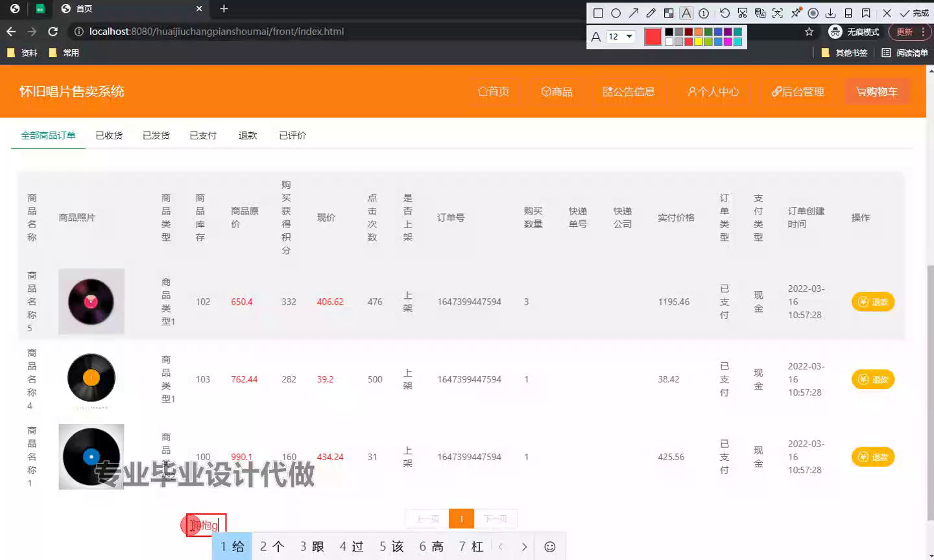Image resolution: width=934 pixels, height=560 pixels.
Task: Undo the last annotation
Action: click(724, 13)
